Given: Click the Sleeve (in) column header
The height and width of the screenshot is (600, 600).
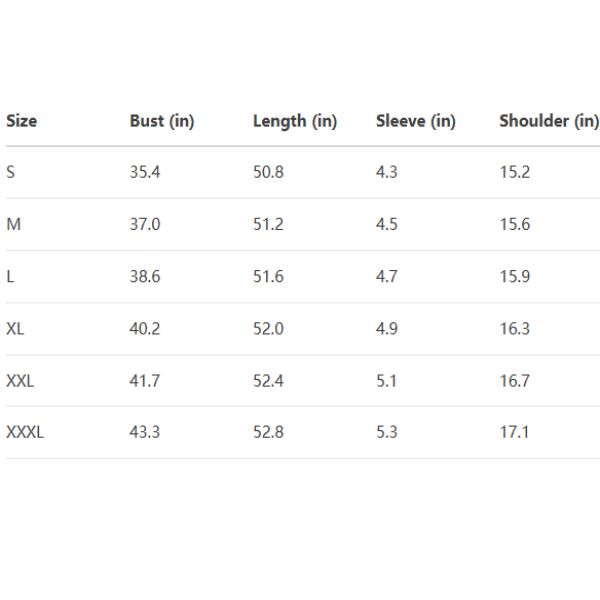Looking at the screenshot, I should click(x=415, y=121).
